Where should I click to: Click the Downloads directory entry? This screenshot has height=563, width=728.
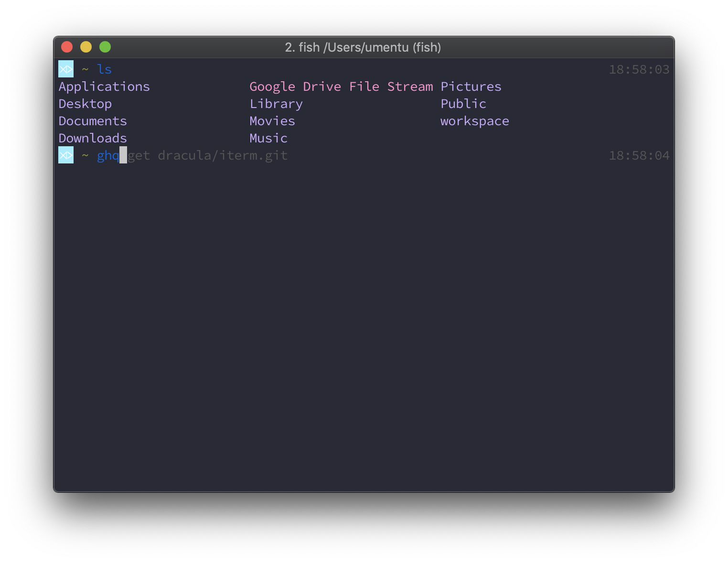93,138
